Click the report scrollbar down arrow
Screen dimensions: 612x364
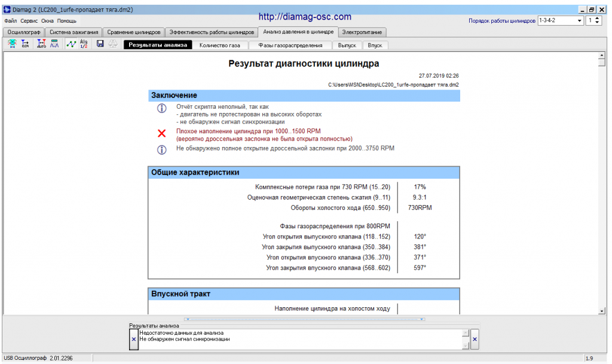[x=601, y=311]
